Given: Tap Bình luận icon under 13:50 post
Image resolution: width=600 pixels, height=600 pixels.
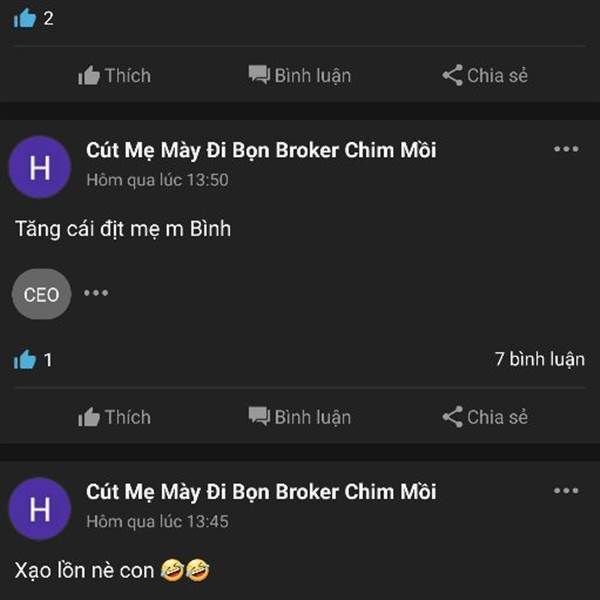Looking at the screenshot, I should (259, 416).
